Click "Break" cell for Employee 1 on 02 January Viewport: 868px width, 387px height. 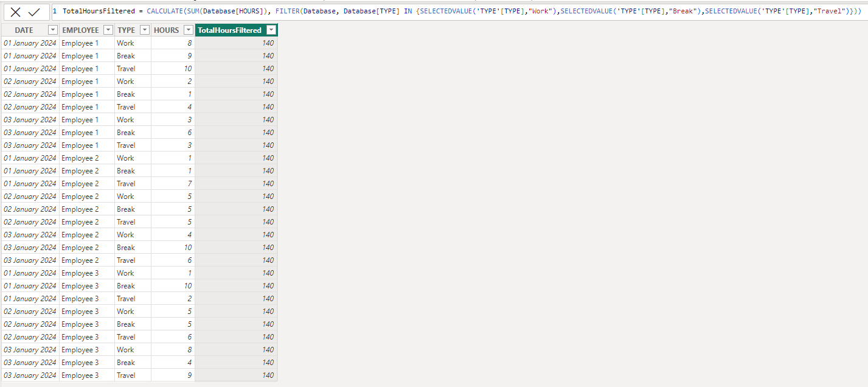tap(133, 94)
